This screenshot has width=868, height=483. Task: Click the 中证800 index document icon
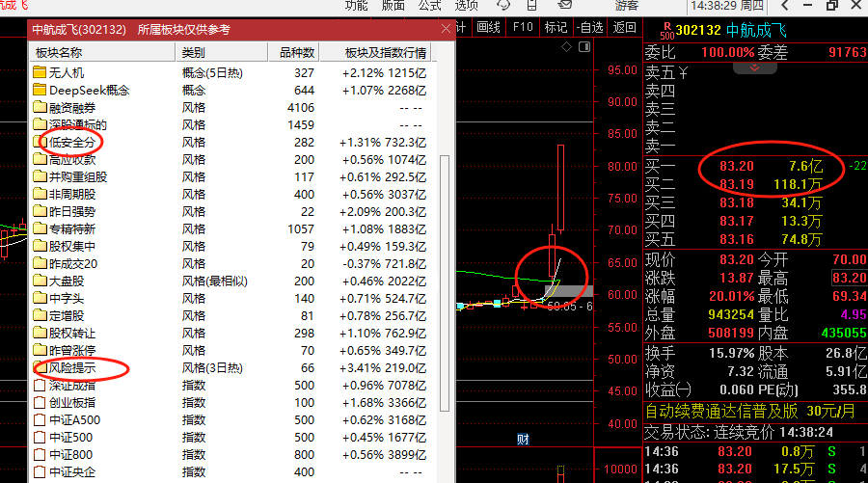(40, 455)
